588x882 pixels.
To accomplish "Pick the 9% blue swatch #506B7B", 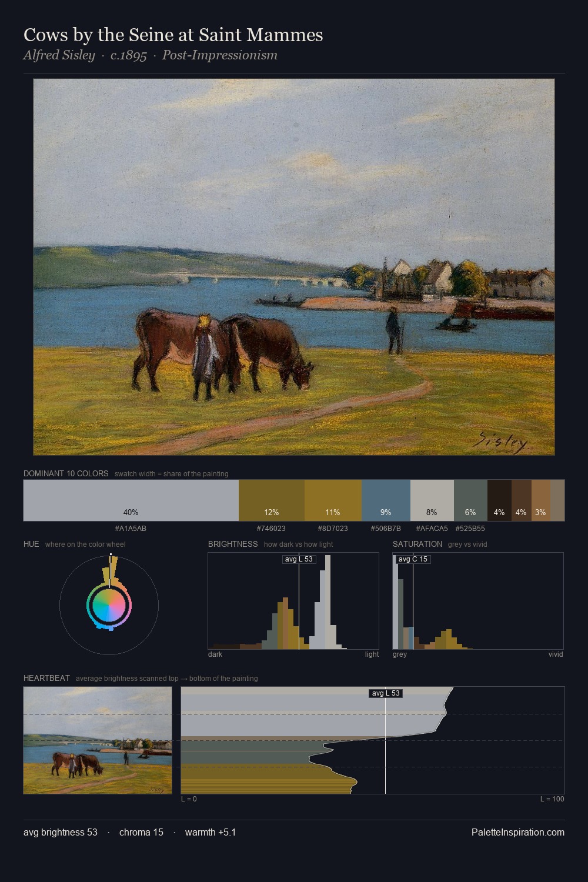I will [386, 500].
